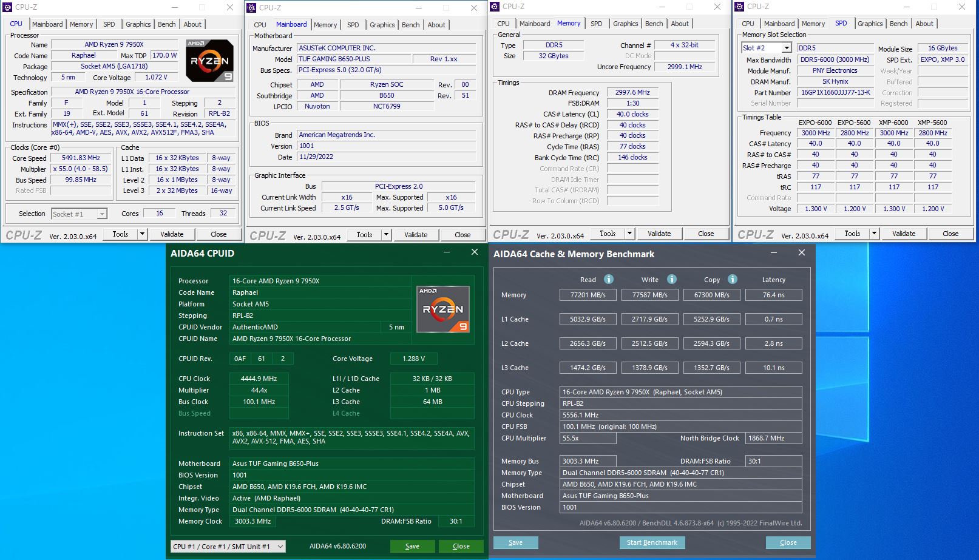
Task: Open the Tools arrow in CPU-Z Memory window
Action: [629, 233]
